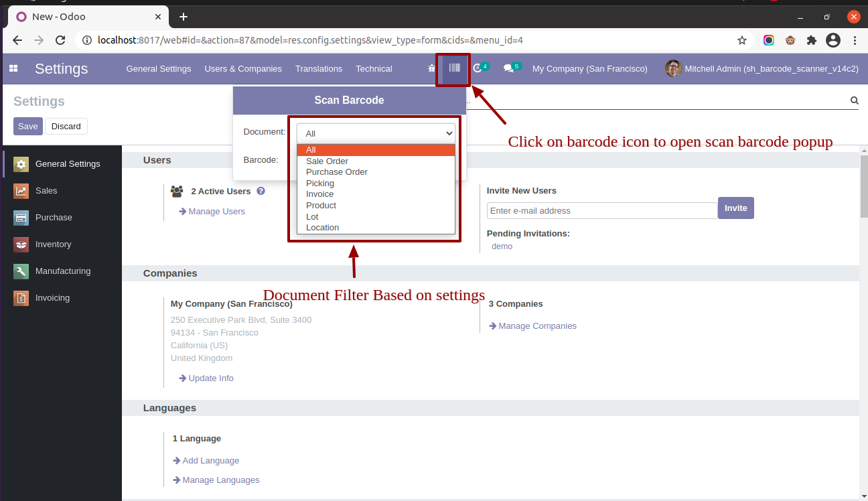
Task: Open My Company (San Francisco) switcher
Action: point(590,68)
